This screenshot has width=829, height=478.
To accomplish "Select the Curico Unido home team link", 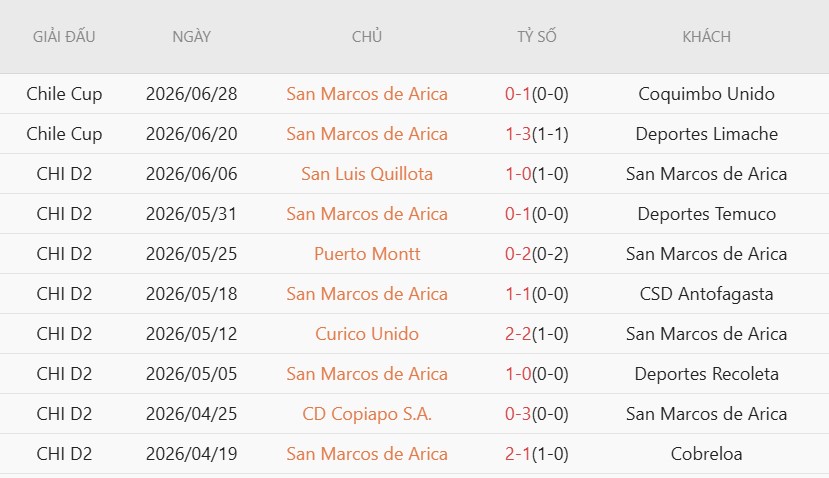I will click(x=367, y=334).
